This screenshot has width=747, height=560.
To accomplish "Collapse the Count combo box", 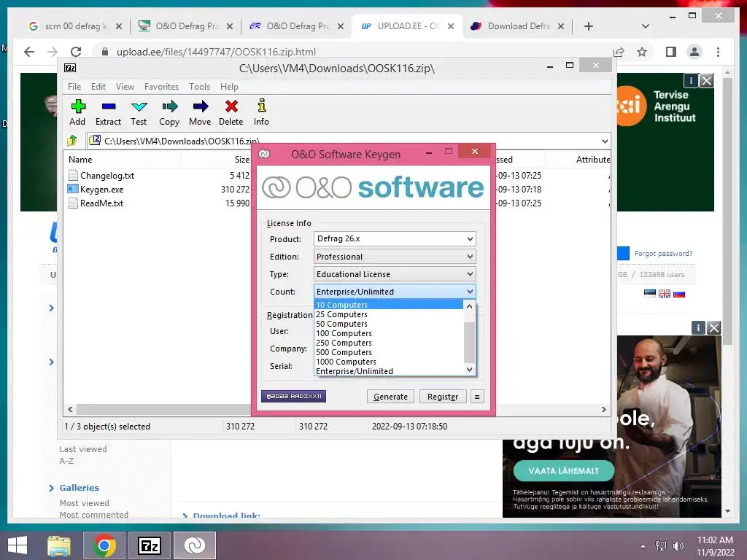I will coord(470,292).
